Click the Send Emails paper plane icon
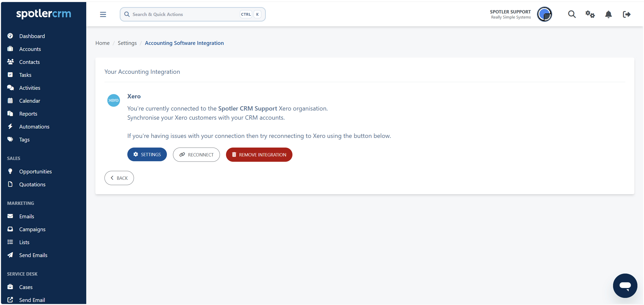644x305 pixels. click(x=10, y=255)
